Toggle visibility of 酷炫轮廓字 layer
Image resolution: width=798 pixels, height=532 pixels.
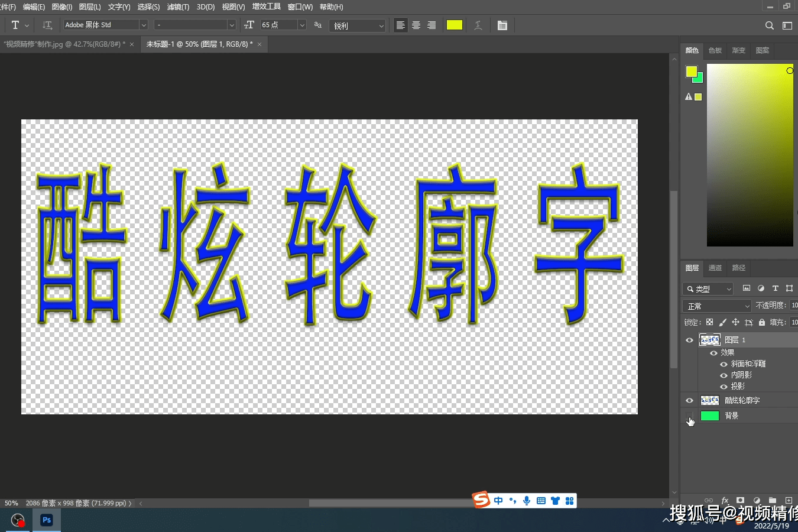tap(689, 400)
